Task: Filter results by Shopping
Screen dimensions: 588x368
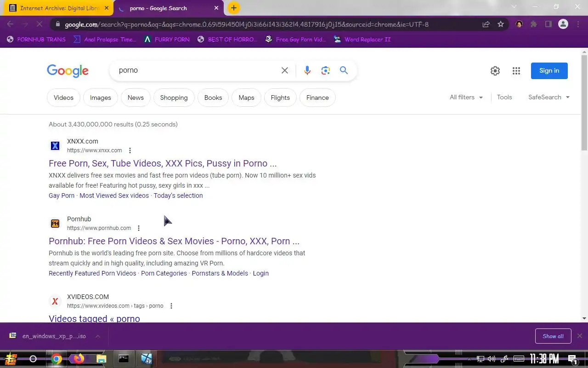Action: (174, 98)
